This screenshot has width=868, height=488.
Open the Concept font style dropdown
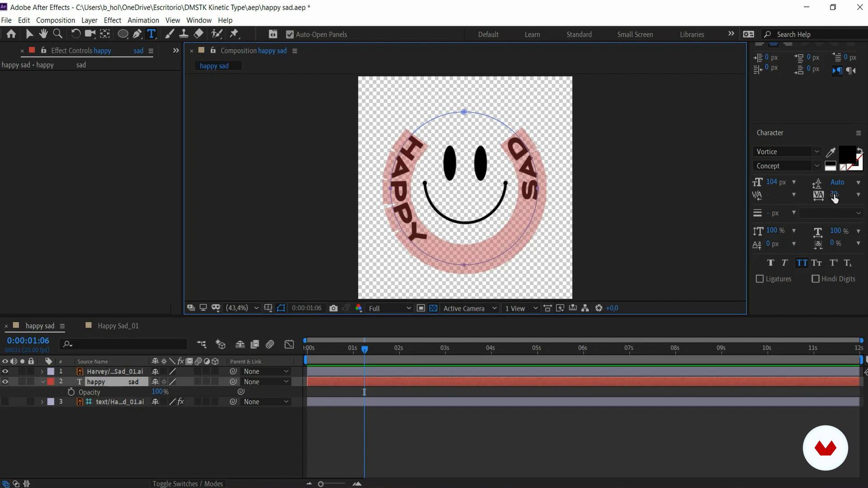(x=787, y=166)
